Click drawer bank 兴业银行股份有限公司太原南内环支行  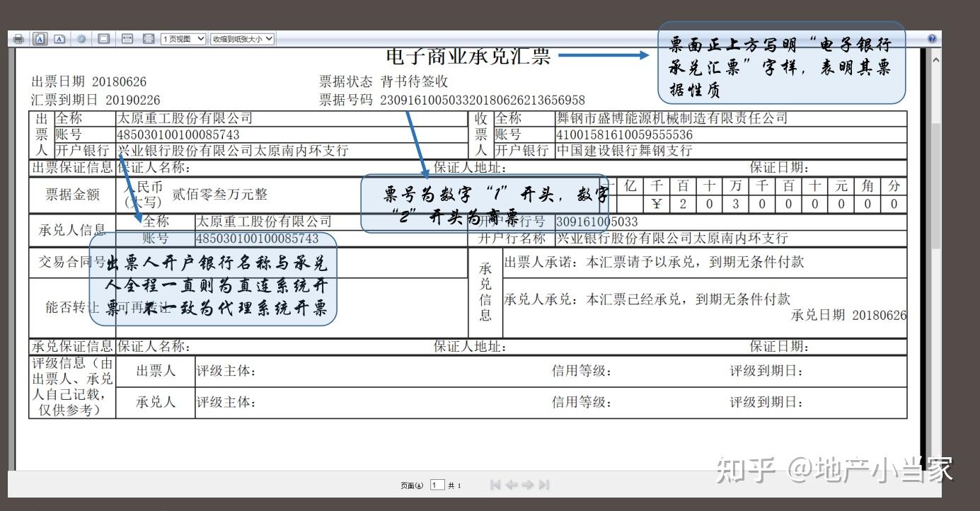click(x=233, y=151)
